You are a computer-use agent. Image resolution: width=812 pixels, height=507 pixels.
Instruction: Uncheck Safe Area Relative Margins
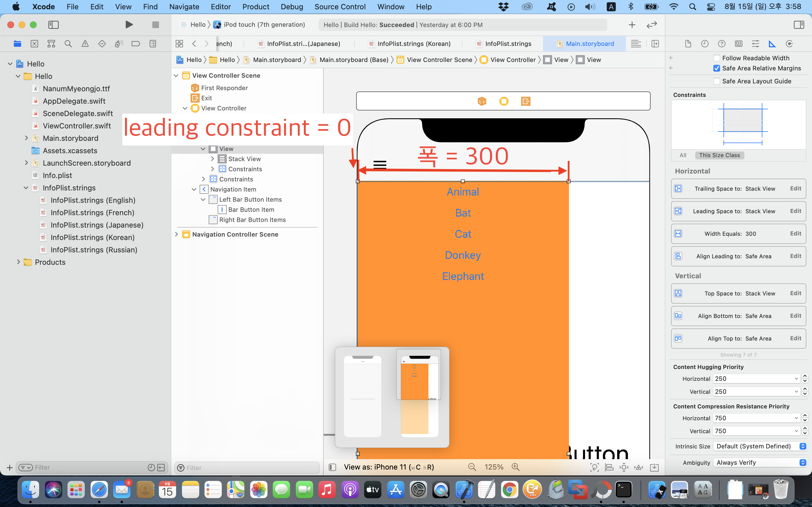[717, 68]
